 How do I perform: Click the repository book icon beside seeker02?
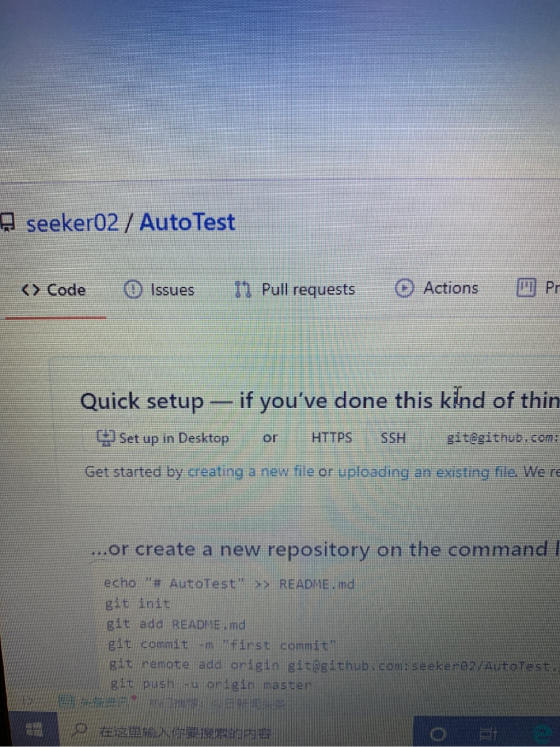point(7,222)
